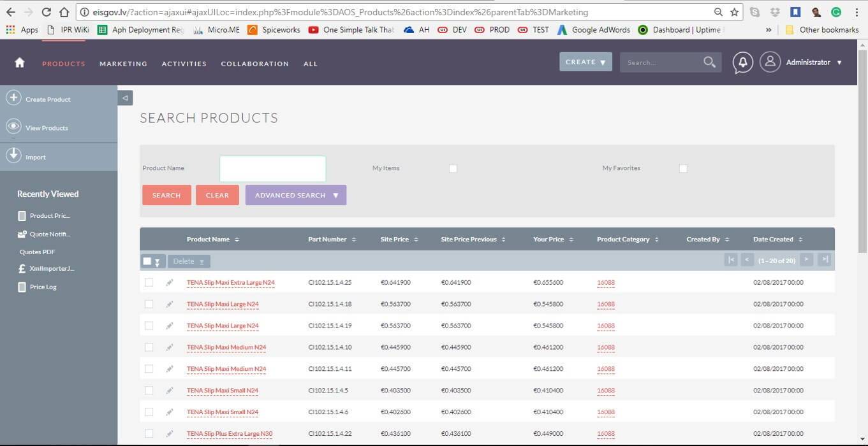Select checkbox for row CI102.15.1.4.19
This screenshot has height=446, width=868.
click(x=149, y=326)
